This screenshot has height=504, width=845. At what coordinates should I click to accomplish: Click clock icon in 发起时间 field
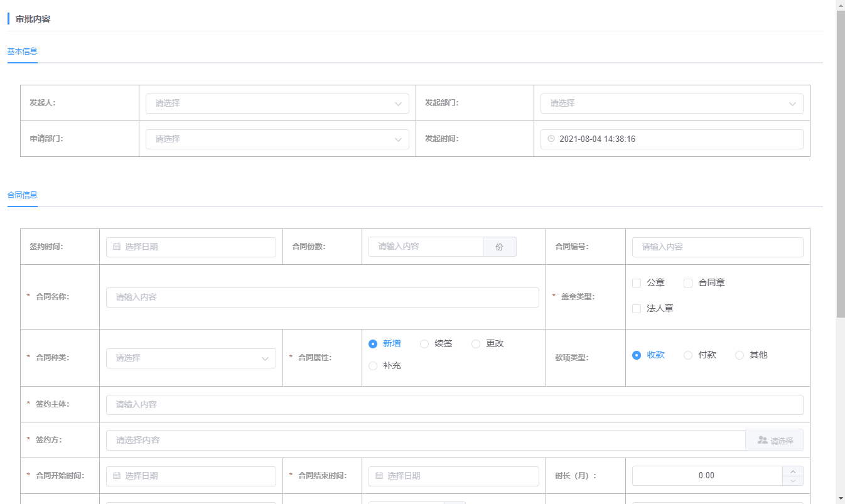pos(551,139)
